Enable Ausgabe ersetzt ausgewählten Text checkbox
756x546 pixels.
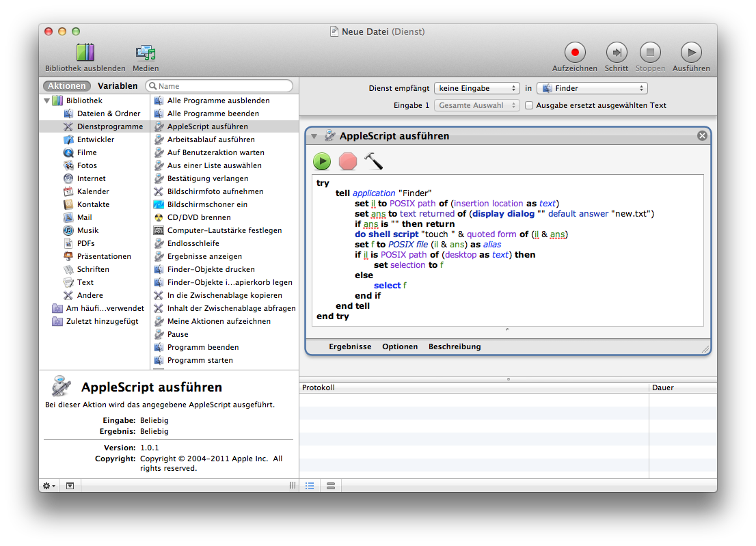coord(529,105)
